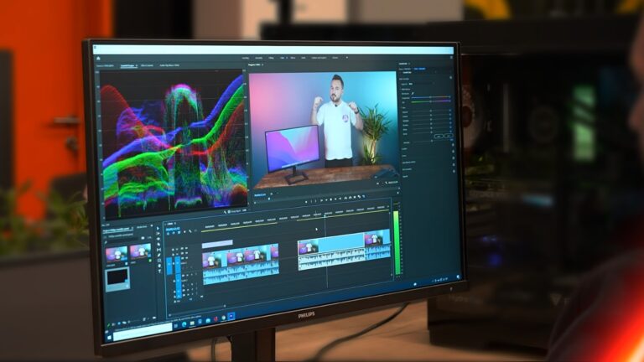Open the Input LUT dropdown

tap(422, 84)
